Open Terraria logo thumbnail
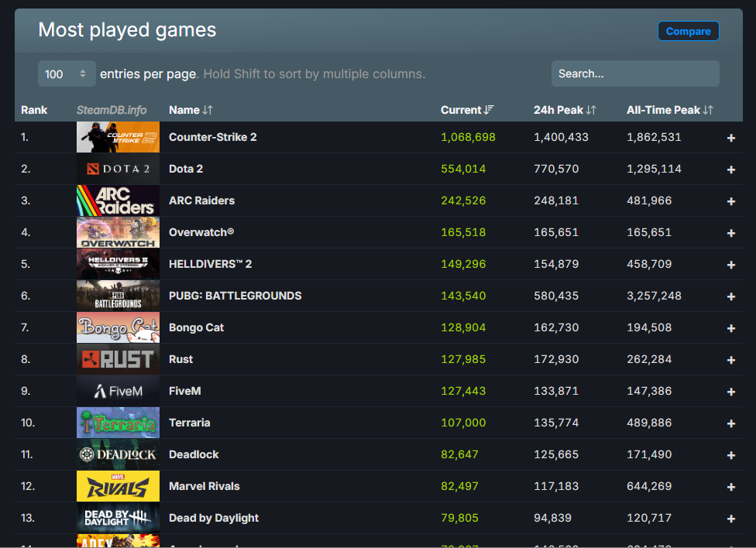Viewport: 756px width, 548px height. [118, 423]
